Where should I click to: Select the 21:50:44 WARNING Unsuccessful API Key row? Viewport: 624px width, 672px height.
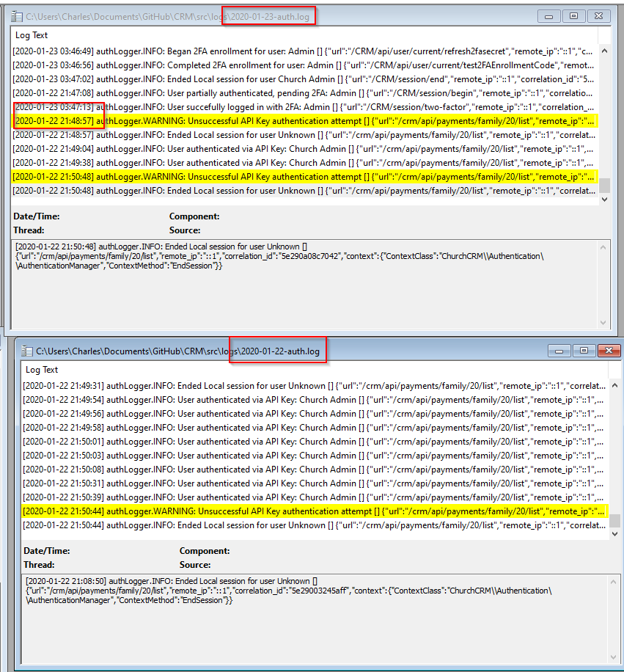pyautogui.click(x=315, y=511)
